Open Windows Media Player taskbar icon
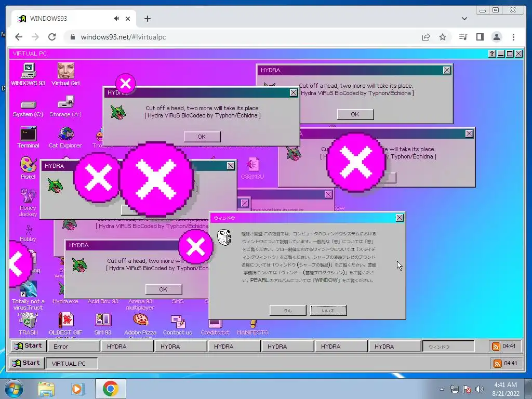This screenshot has height=399, width=532. (x=77, y=389)
